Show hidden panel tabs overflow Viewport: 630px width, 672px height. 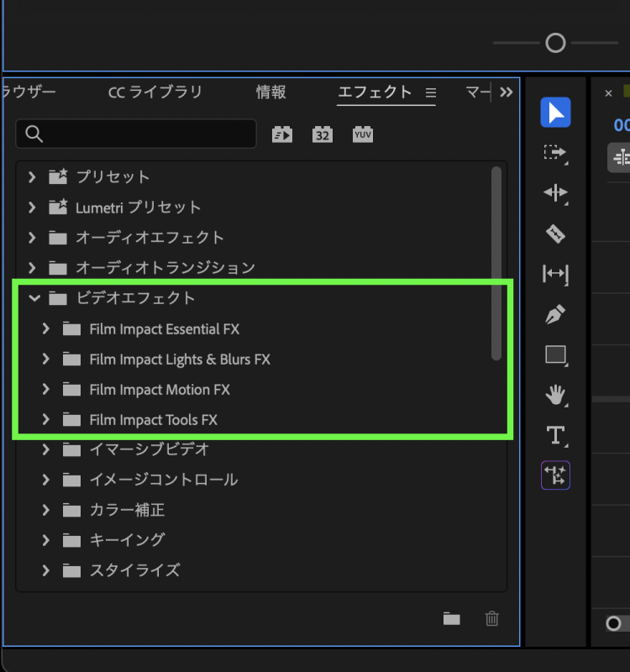click(506, 92)
